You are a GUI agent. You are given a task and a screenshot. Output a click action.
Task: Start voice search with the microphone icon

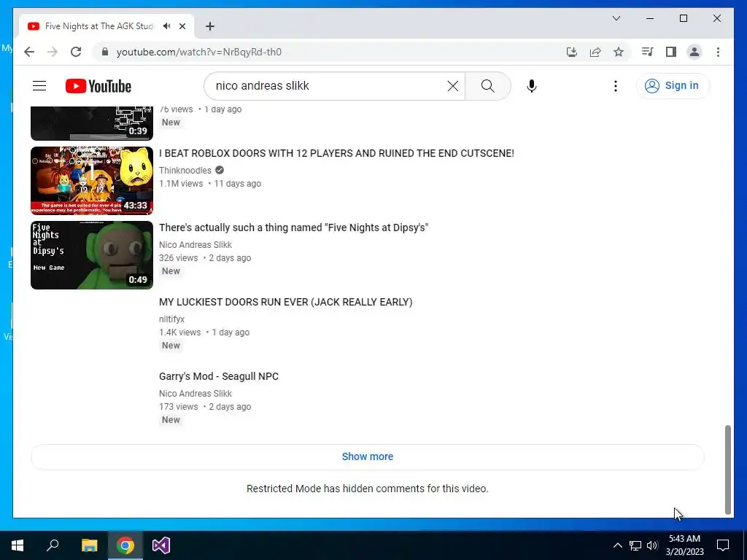532,86
